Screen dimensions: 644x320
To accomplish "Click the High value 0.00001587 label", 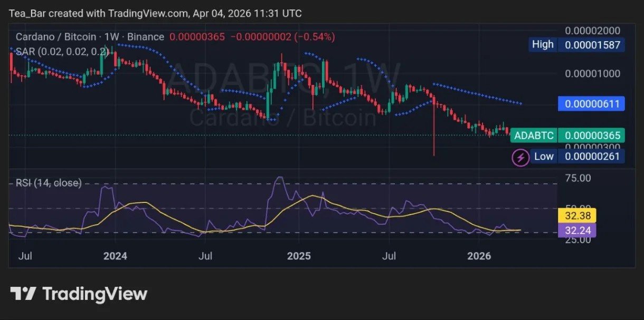I will click(591, 45).
